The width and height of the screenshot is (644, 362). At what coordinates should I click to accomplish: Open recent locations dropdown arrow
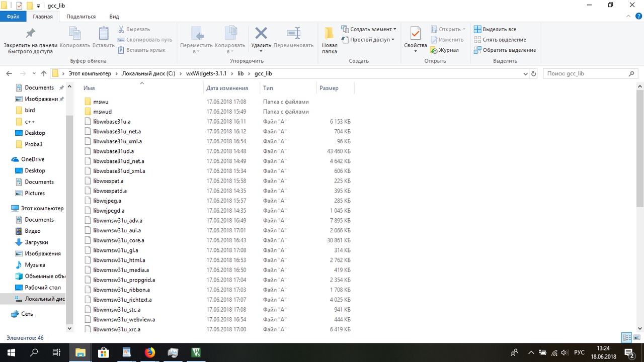[x=34, y=73]
